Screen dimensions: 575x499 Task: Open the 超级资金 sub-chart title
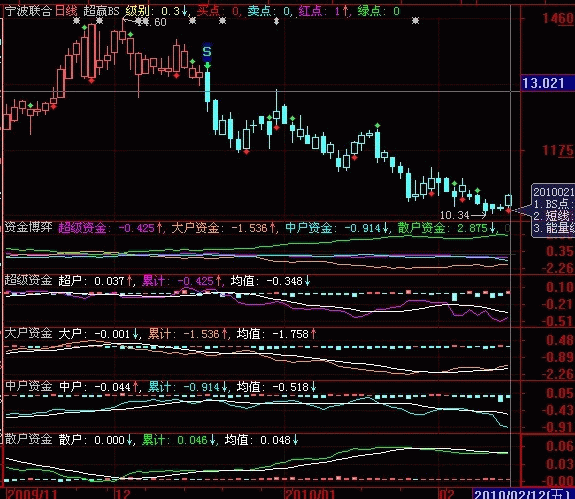[x=29, y=280]
